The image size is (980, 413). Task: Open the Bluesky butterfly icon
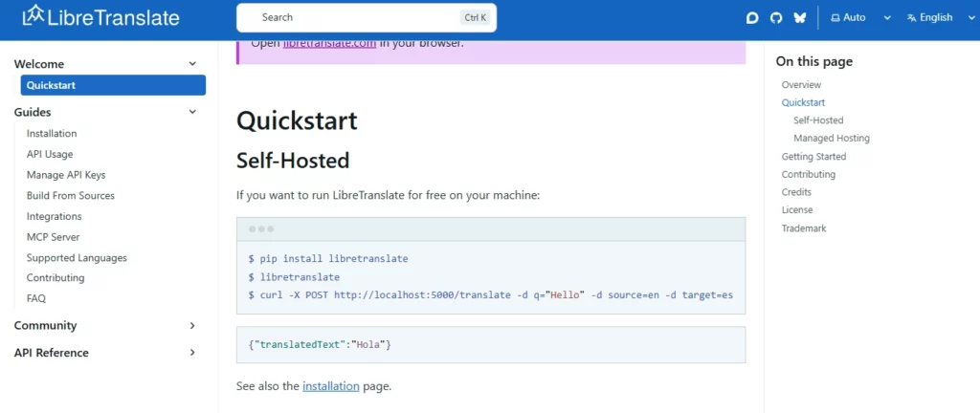point(800,18)
